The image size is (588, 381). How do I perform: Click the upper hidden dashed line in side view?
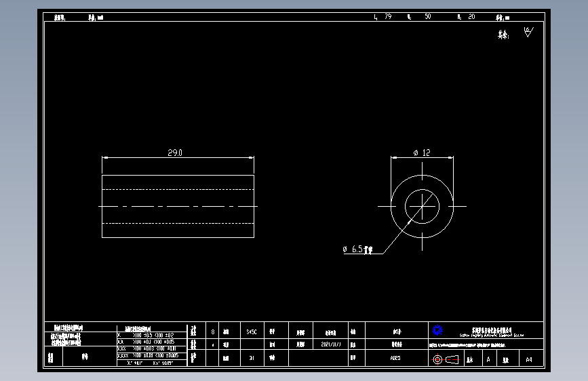click(178, 189)
